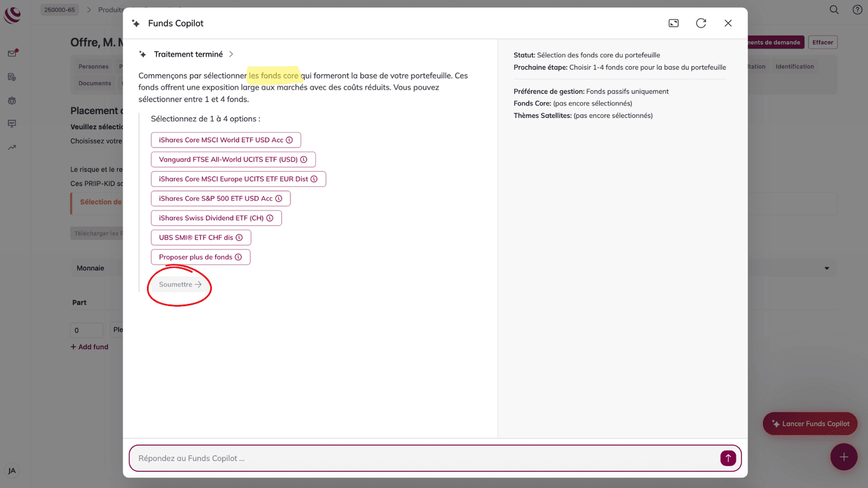Open the help question mark icon
The width and height of the screenshot is (868, 488).
click(857, 10)
